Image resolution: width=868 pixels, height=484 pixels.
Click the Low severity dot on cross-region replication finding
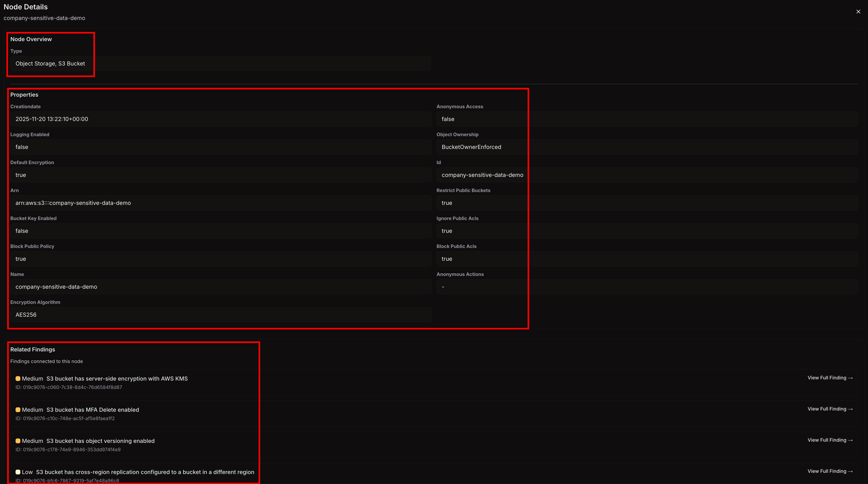tap(18, 472)
